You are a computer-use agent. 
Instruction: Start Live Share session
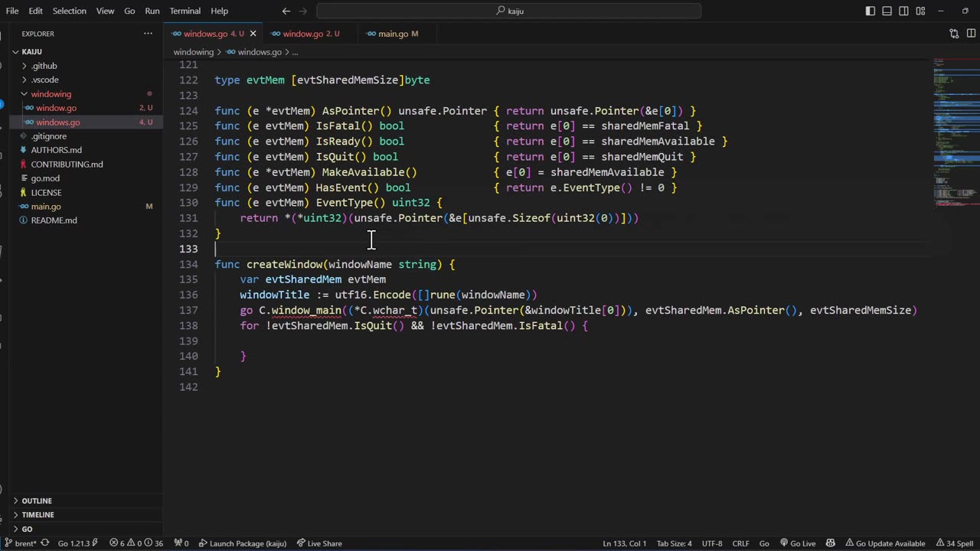pyautogui.click(x=319, y=543)
